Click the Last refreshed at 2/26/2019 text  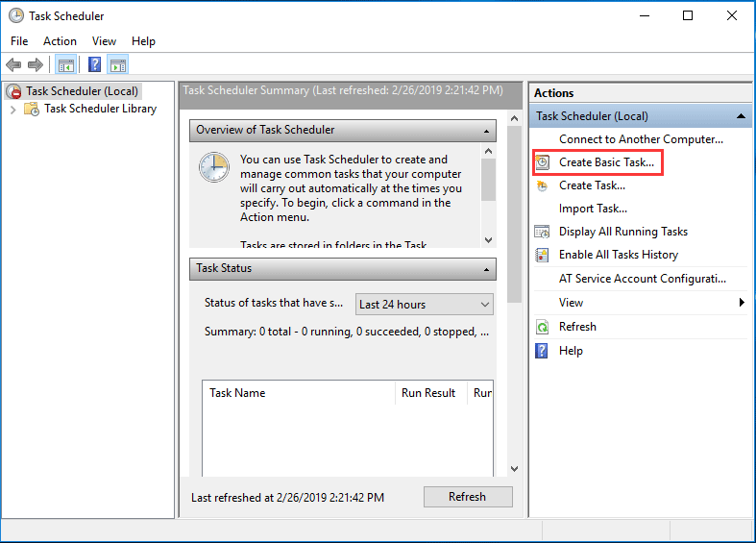coord(288,498)
